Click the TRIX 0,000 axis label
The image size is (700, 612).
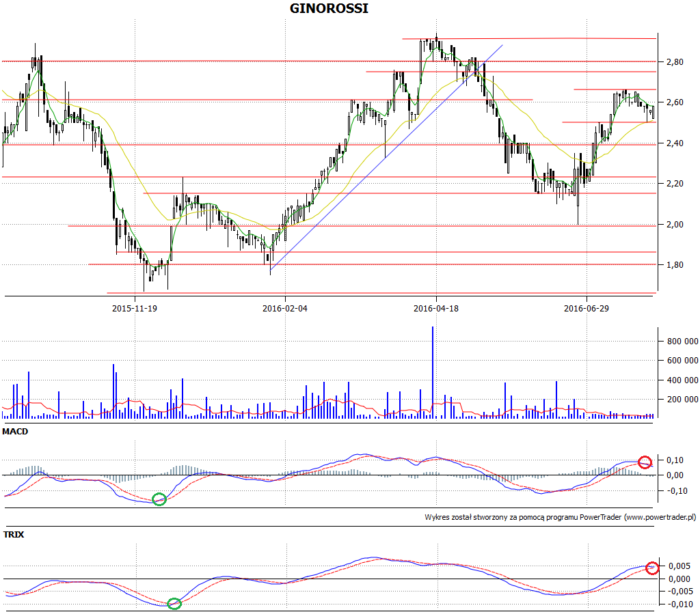679,579
